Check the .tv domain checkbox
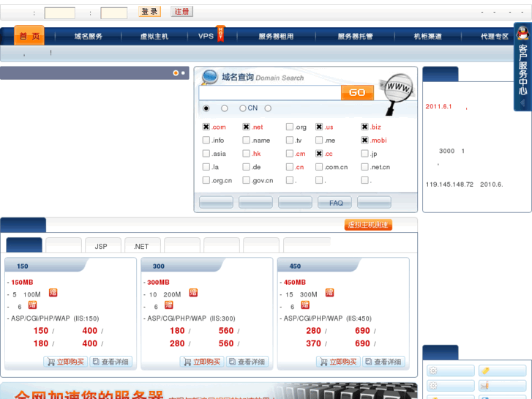 (x=289, y=140)
